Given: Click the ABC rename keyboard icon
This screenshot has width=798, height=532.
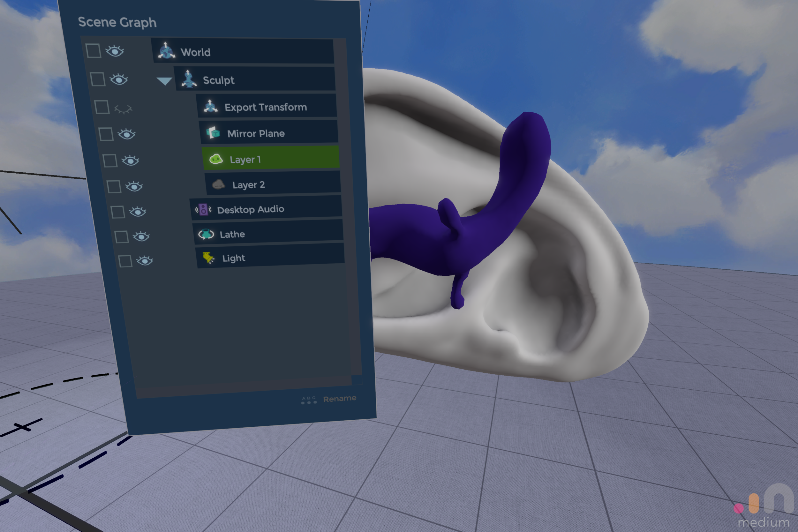Looking at the screenshot, I should (x=309, y=400).
